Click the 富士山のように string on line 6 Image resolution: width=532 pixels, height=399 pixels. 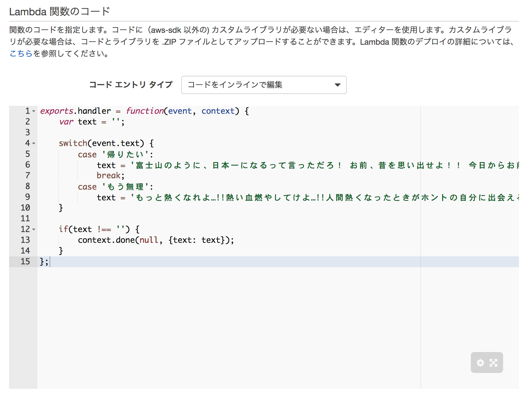[x=324, y=165]
